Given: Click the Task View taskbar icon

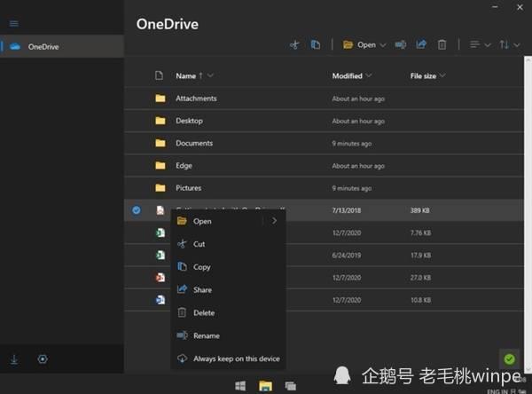Looking at the screenshot, I should click(291, 386).
